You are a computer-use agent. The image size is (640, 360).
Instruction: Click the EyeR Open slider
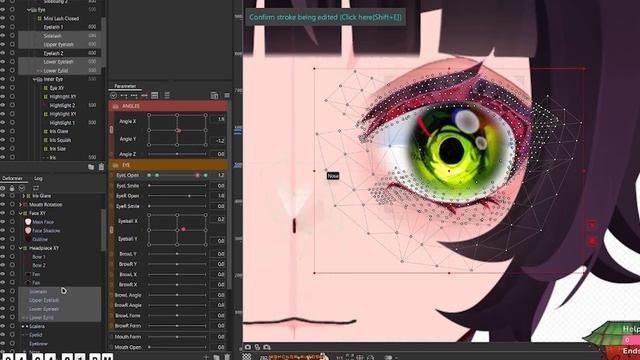[x=177, y=196]
